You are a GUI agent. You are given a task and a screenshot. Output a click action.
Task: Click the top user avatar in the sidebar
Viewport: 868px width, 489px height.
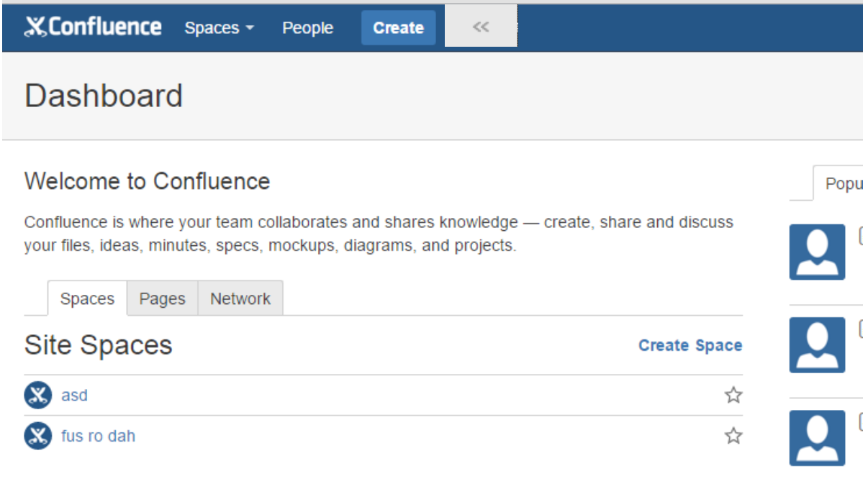click(x=817, y=252)
